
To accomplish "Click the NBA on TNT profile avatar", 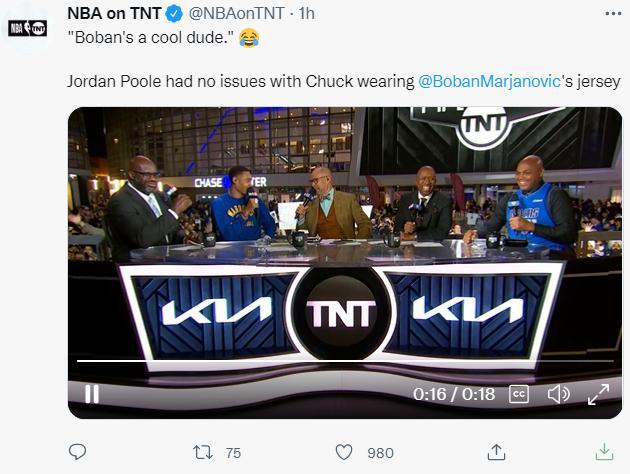I will pyautogui.click(x=28, y=29).
